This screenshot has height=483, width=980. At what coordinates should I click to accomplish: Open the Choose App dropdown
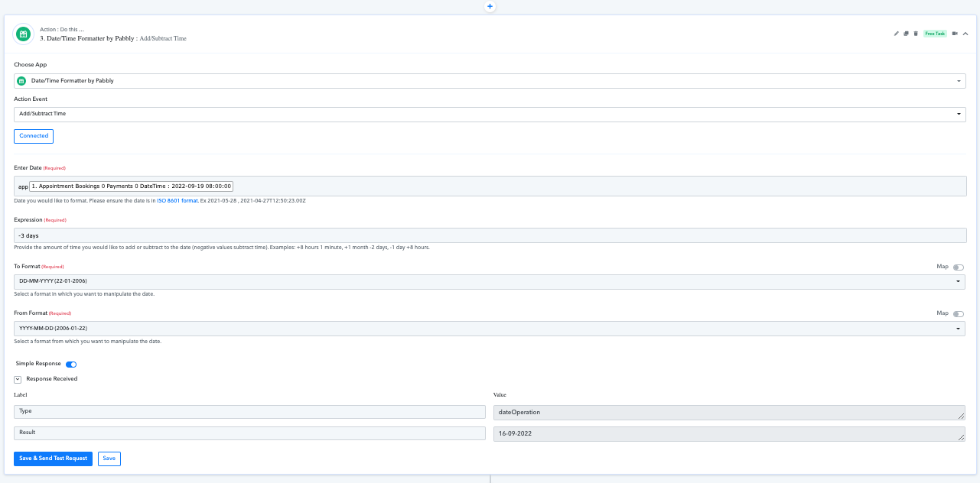(490, 81)
